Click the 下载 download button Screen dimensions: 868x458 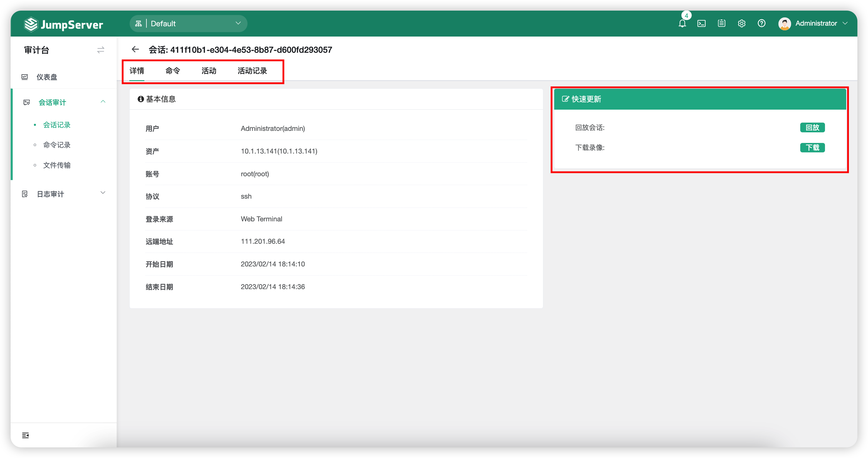[812, 148]
